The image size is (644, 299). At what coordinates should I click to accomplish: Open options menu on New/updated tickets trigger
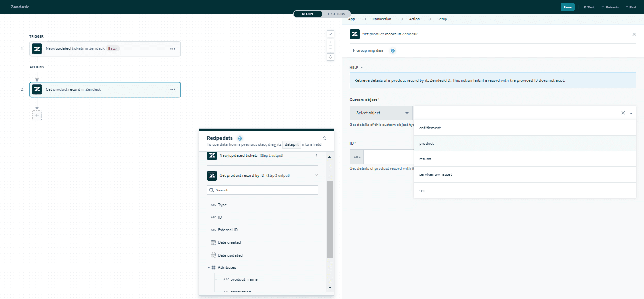click(173, 49)
